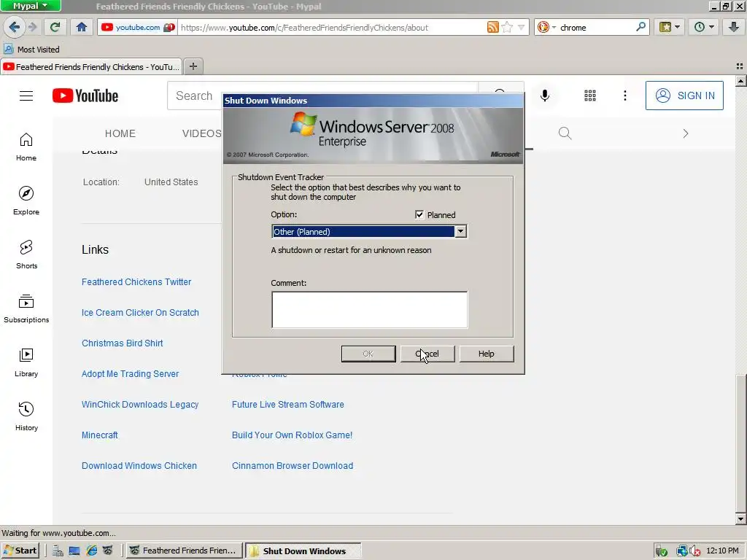Open Subscriptions in YouTube sidebar
Screen dimensions: 747x560
point(26,308)
